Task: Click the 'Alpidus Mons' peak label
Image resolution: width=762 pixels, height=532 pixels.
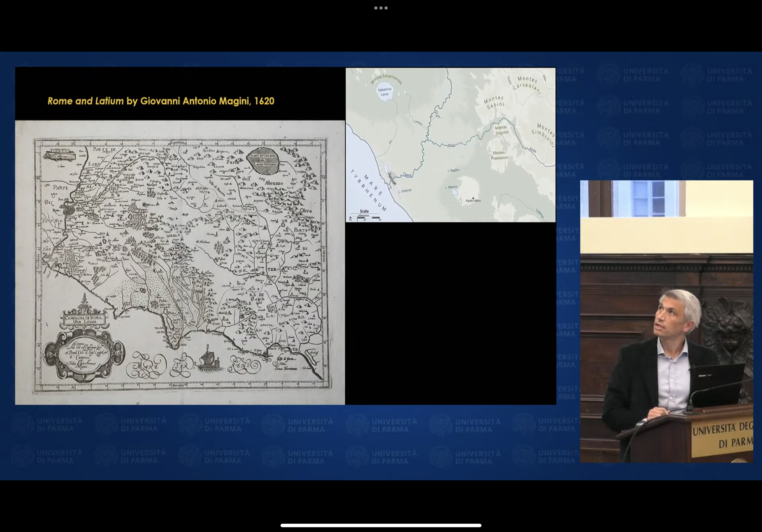Action: coord(473,200)
